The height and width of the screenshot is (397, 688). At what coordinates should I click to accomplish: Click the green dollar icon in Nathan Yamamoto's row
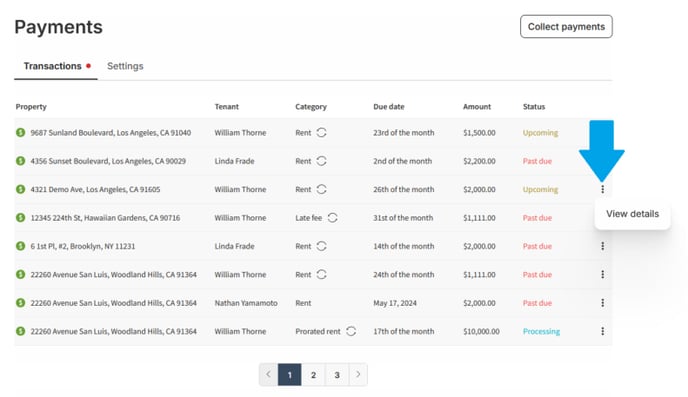click(x=20, y=302)
